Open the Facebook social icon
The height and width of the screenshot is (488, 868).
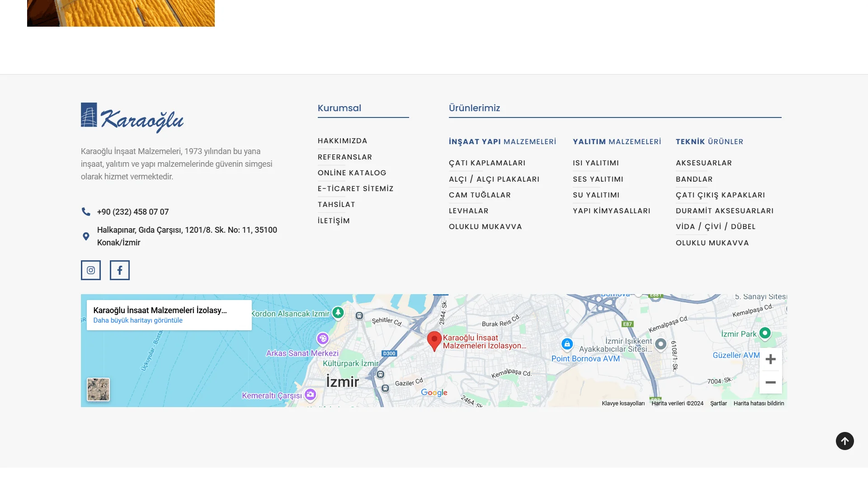coord(120,270)
